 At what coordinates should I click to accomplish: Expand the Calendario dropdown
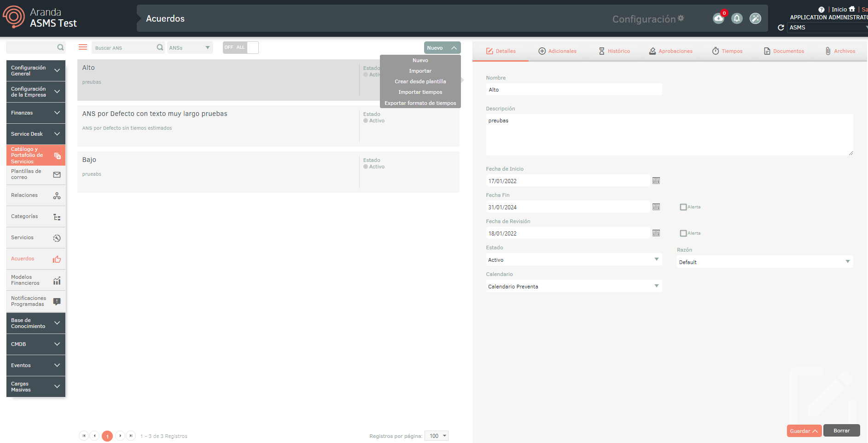[573, 287]
